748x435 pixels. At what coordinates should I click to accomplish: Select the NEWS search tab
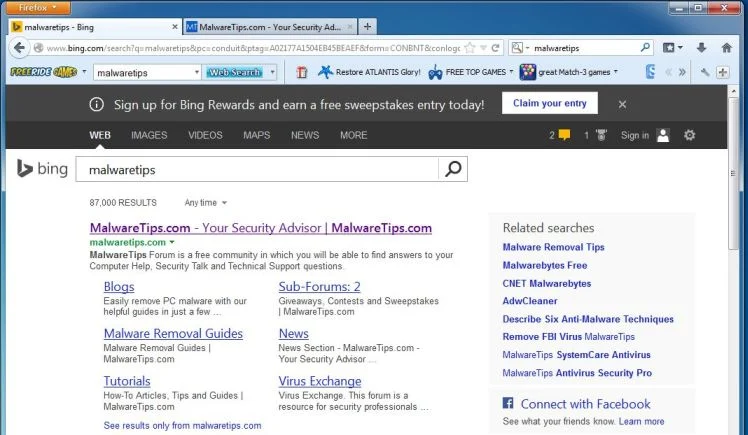[x=305, y=135]
